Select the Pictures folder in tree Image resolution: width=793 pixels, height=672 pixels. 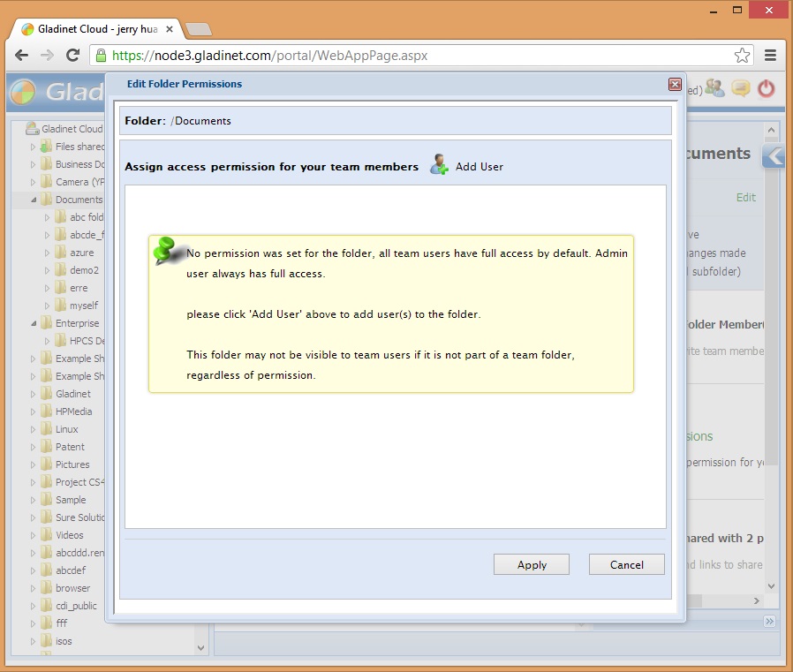point(72,464)
